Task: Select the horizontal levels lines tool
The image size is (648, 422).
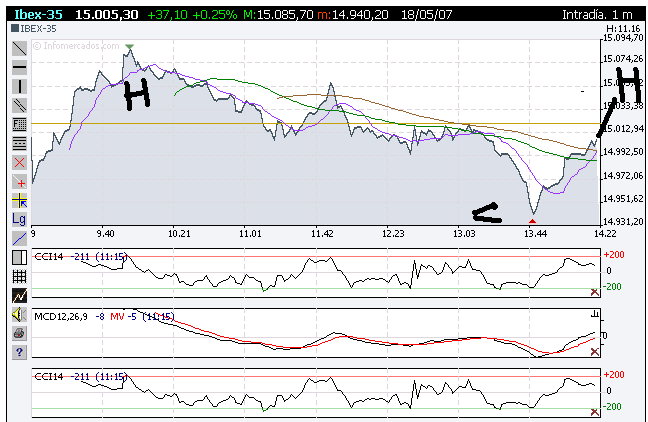Action: click(x=19, y=143)
